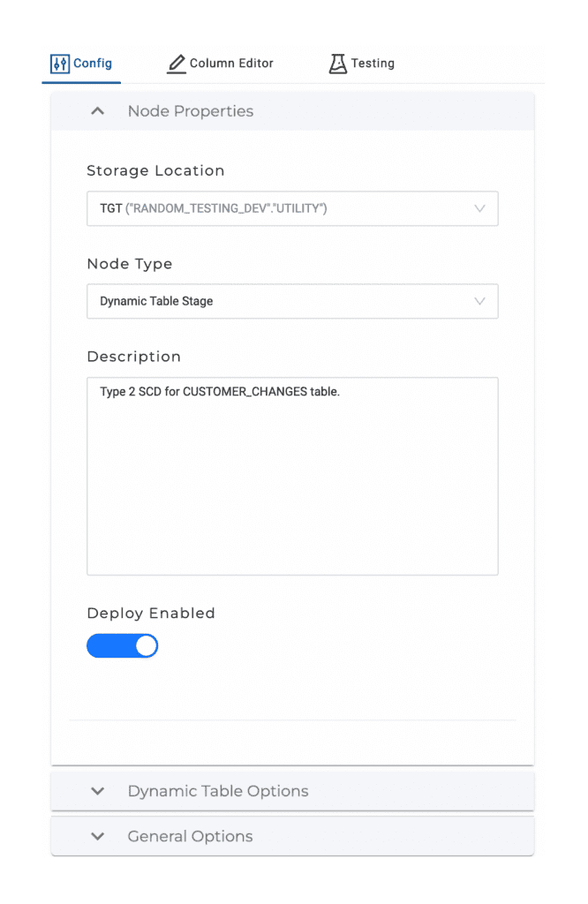Select the Config tab label
Viewport: 588px width, 904px height.
tap(93, 64)
